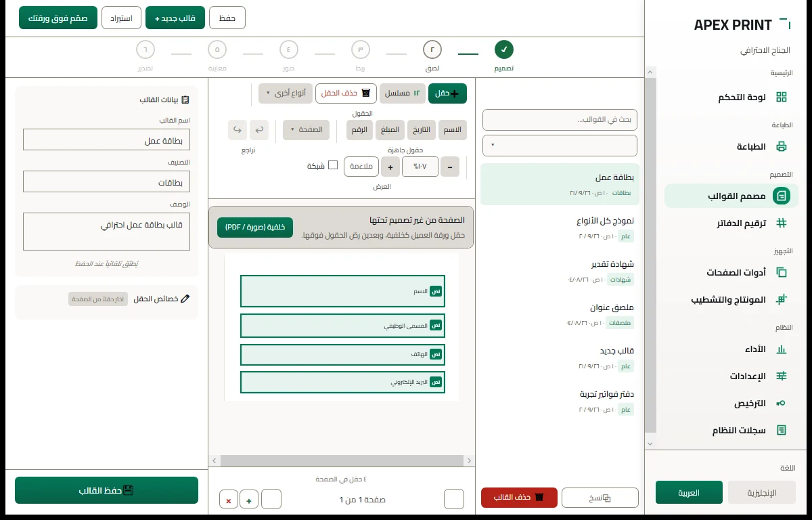Open category filter dropdown under search
Image resolution: width=812 pixels, height=520 pixels.
560,145
